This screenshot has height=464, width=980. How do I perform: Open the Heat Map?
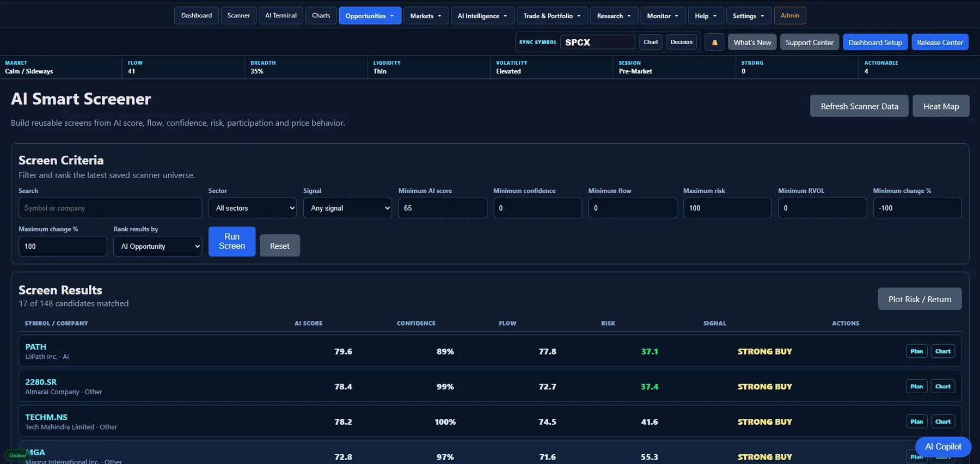click(941, 106)
